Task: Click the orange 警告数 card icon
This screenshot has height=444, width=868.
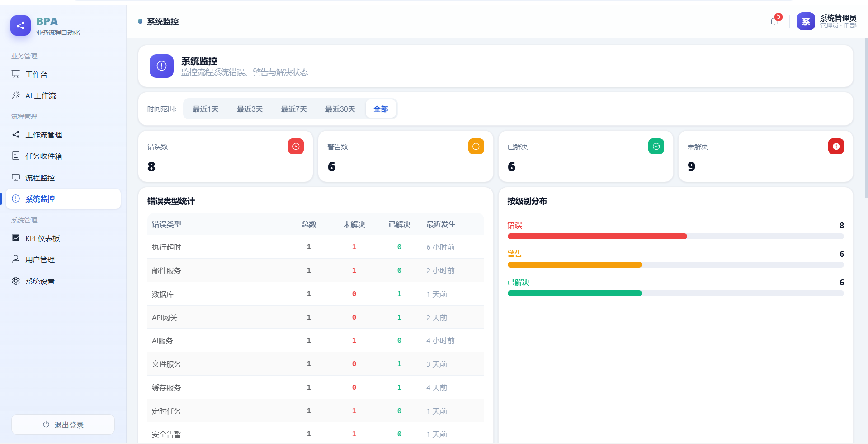Action: pos(476,146)
